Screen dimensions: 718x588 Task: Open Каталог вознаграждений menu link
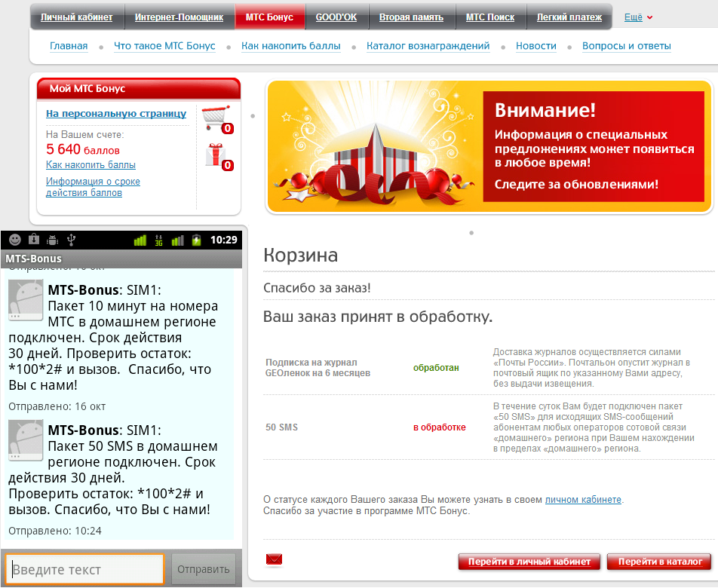tap(428, 46)
